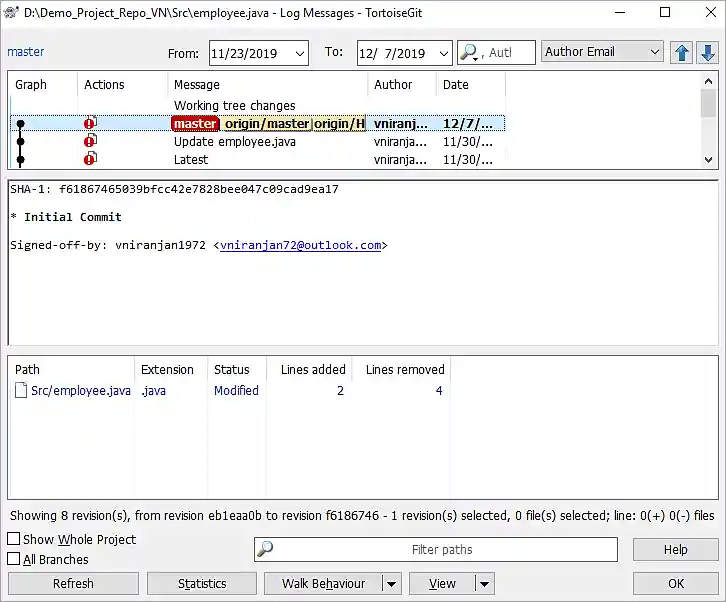Click the down arrow navigation icon
This screenshot has width=726, height=602.
pos(707,53)
